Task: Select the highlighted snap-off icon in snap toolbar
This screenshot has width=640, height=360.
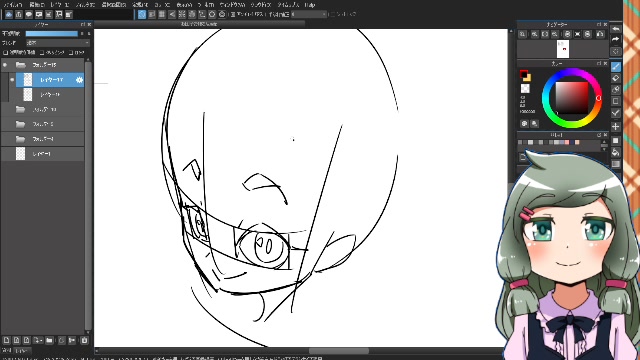Action: [142, 15]
